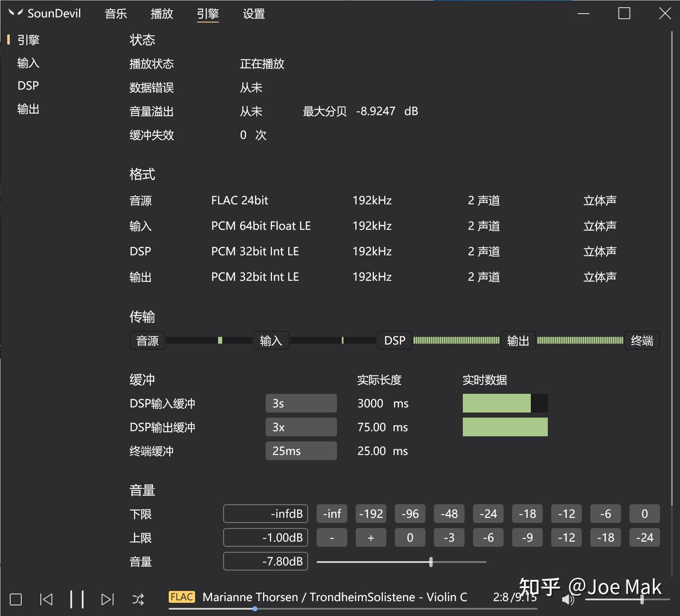
Task: Decrease upper limit with minus button
Action: click(332, 537)
